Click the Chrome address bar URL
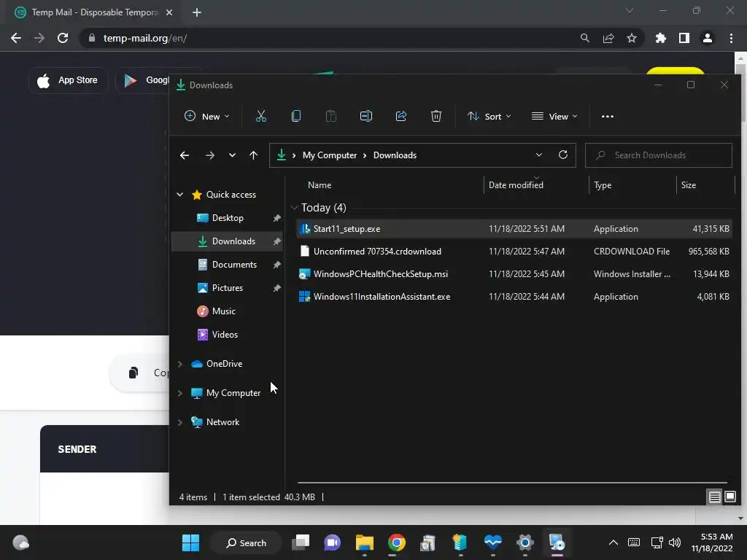 (145, 38)
